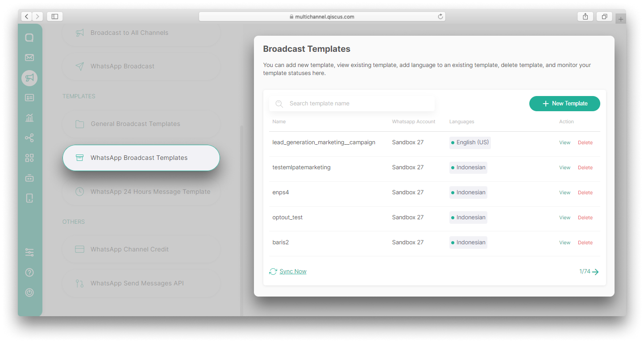Open the help question mark icon
The height and width of the screenshot is (343, 644).
pyautogui.click(x=29, y=272)
